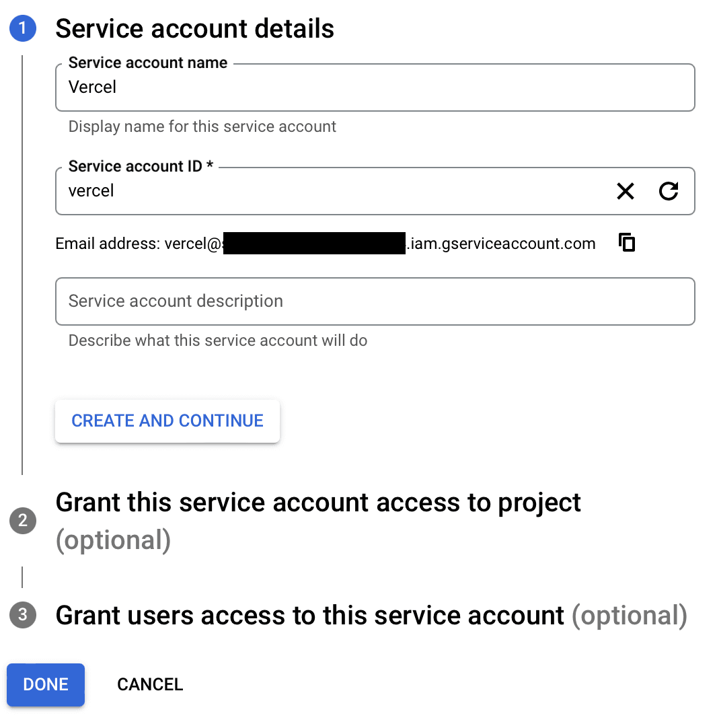This screenshot has height=728, width=717.
Task: Click the 'Display name for this service account' hint
Action: (202, 126)
